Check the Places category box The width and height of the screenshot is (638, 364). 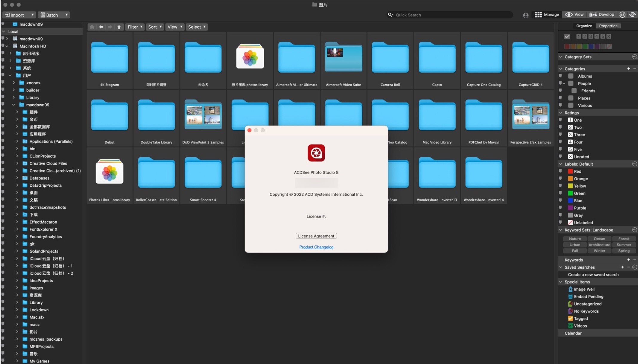click(571, 98)
